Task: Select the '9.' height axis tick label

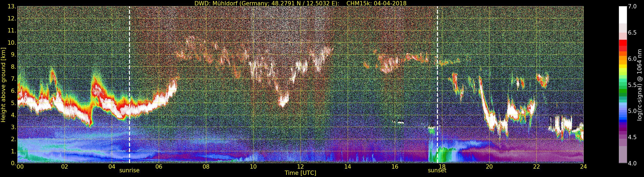Action: point(14,55)
